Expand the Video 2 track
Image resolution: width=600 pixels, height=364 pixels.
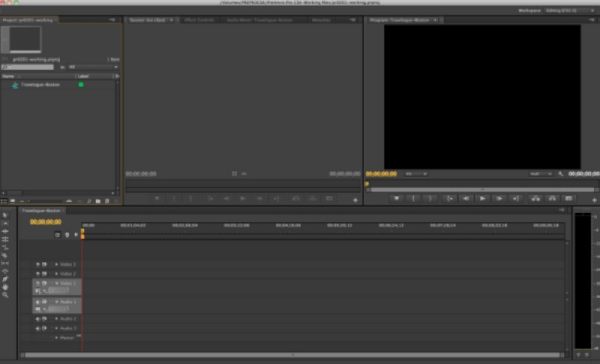(57, 274)
